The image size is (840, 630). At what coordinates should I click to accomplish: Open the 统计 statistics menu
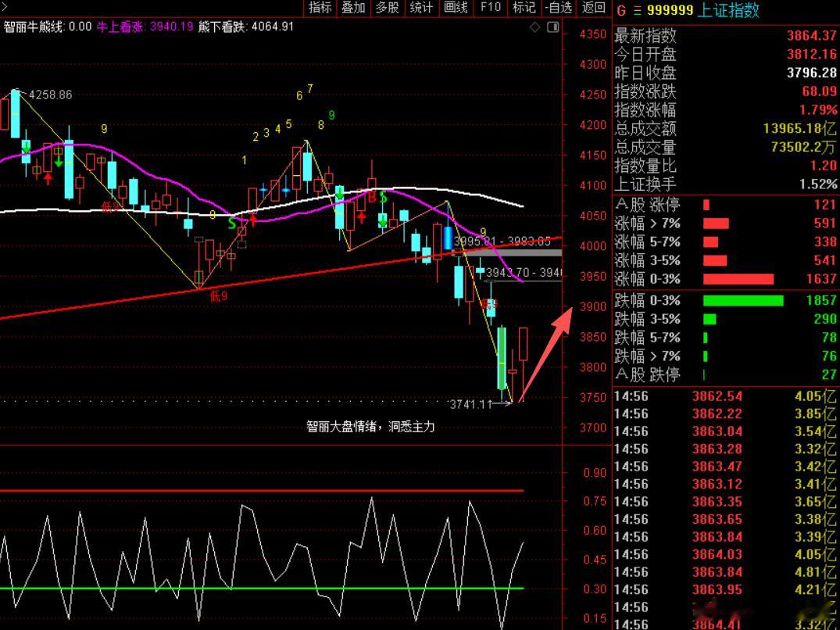(x=421, y=8)
